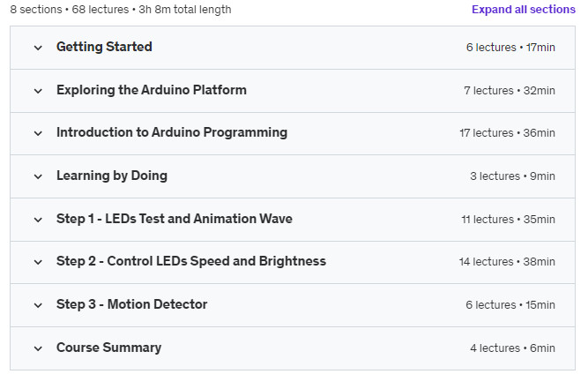The image size is (588, 374).
Task: Select Exploring the Arduino Platform title
Action: tap(152, 90)
